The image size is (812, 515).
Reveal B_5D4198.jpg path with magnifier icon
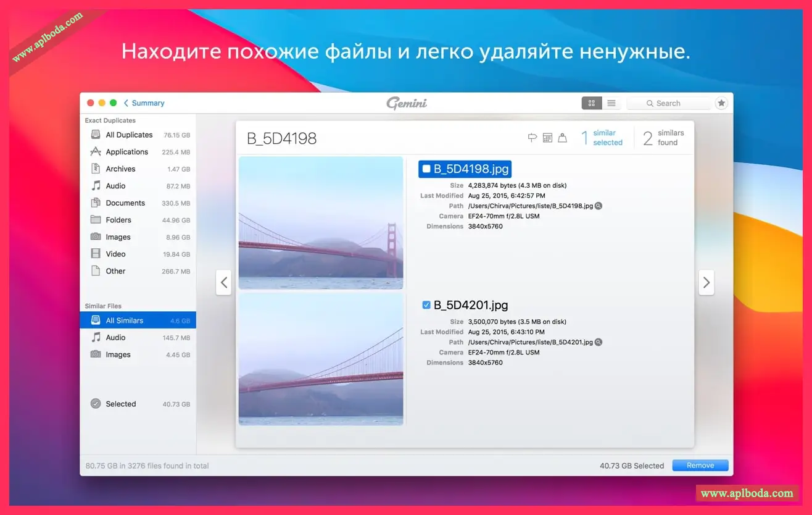click(599, 206)
